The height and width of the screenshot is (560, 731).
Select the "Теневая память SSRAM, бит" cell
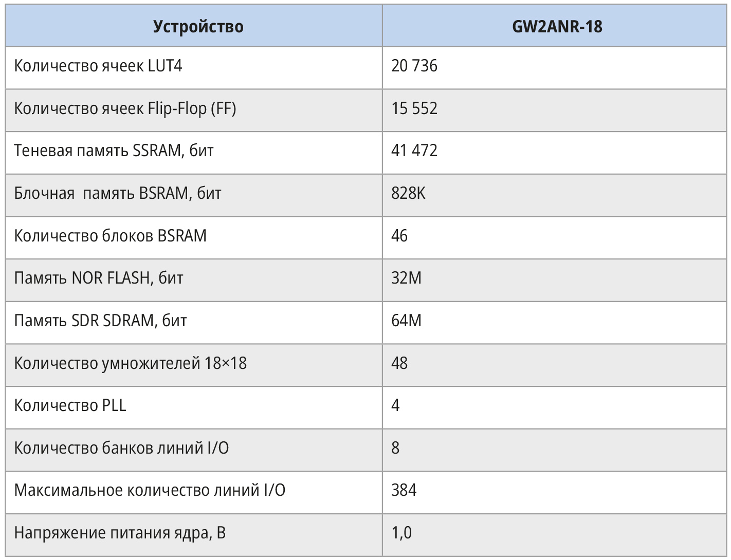pyautogui.click(x=114, y=151)
